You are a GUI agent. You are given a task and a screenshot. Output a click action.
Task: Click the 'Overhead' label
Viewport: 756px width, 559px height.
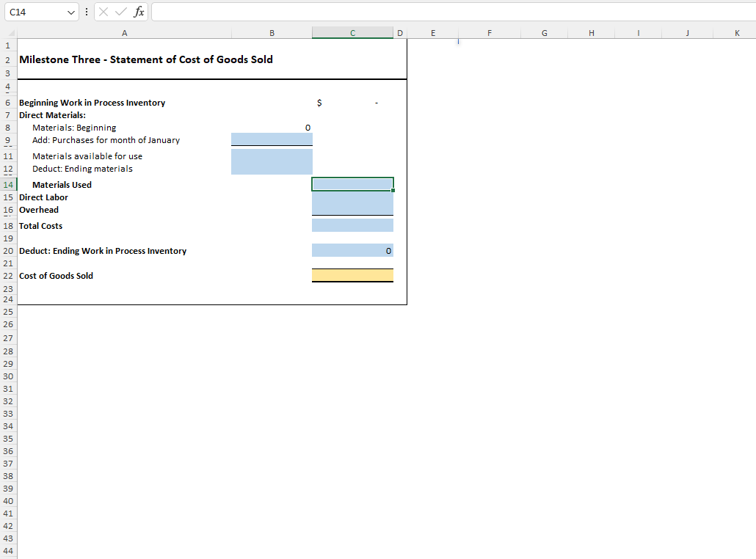click(39, 210)
